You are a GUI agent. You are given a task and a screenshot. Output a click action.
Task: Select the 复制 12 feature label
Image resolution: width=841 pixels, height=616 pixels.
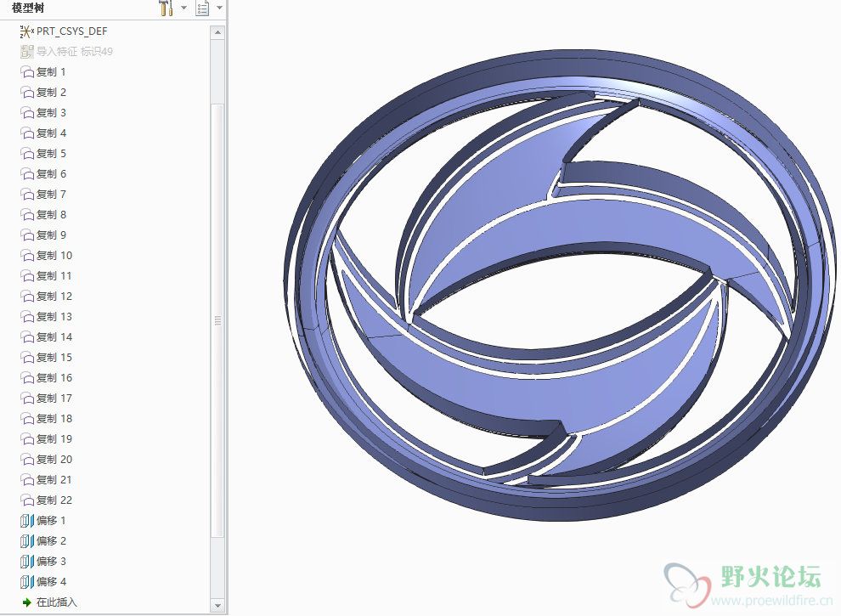click(x=54, y=297)
